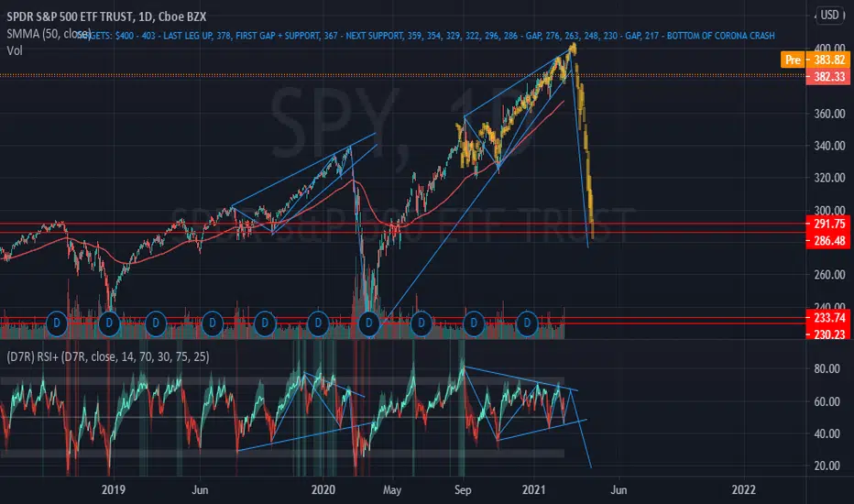Click the Sep time axis label

(x=463, y=490)
